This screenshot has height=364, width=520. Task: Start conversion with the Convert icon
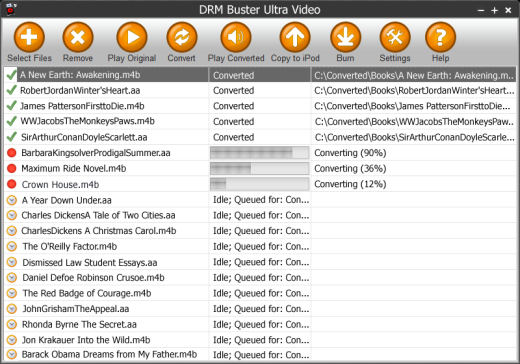tap(182, 37)
